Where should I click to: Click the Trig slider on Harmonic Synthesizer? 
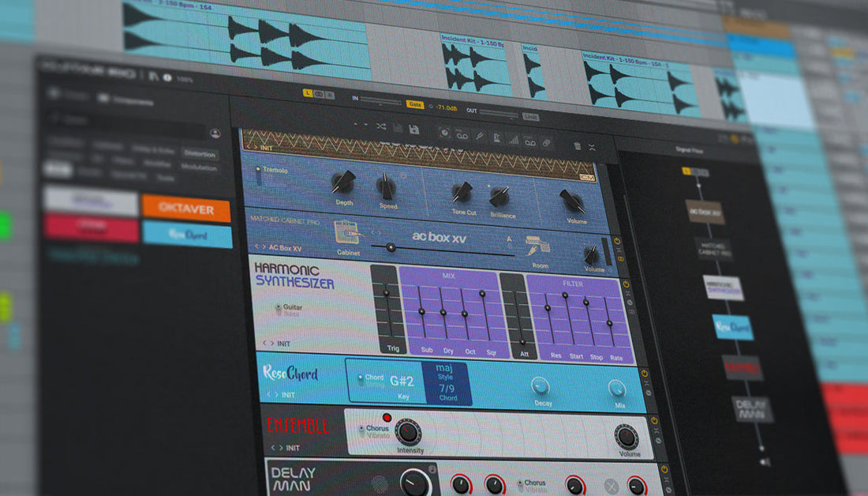pos(386,293)
